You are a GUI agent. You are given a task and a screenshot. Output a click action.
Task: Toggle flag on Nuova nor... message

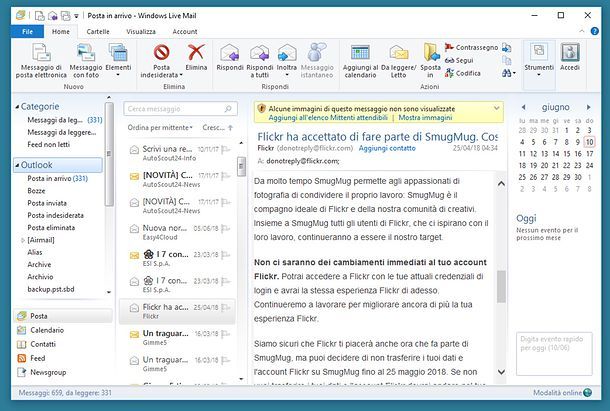(x=226, y=228)
